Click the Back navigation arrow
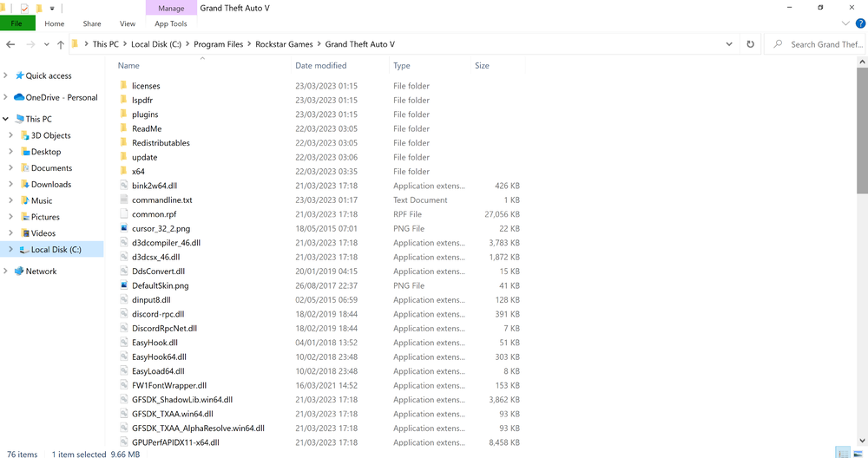Screen dimensions: 868x458 coord(10,44)
